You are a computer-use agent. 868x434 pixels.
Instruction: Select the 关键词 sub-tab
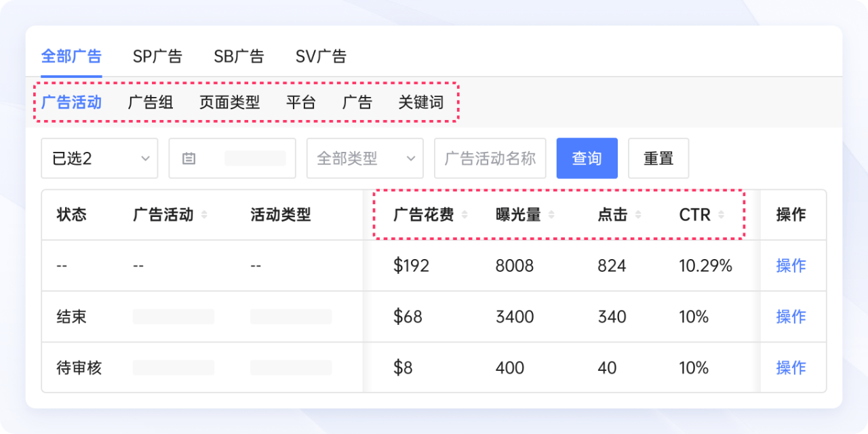pyautogui.click(x=420, y=102)
